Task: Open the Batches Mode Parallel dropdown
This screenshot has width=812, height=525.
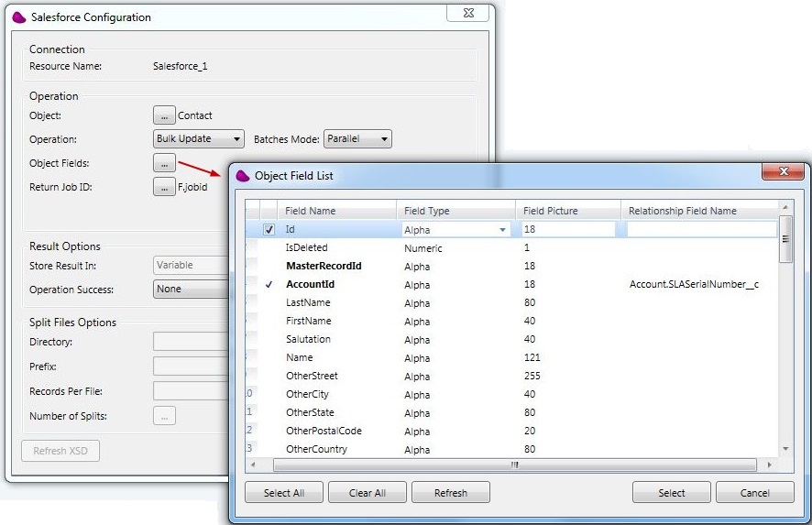Action: tap(357, 138)
